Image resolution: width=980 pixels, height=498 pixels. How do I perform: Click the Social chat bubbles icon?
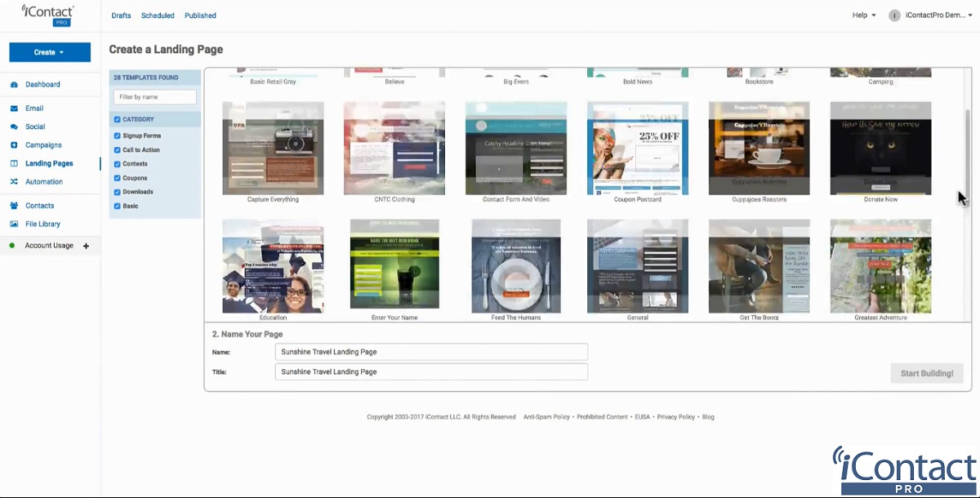coord(14,127)
